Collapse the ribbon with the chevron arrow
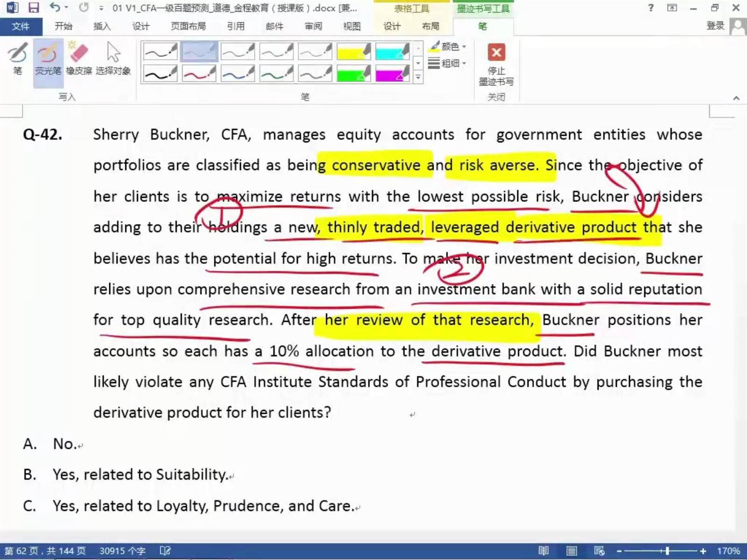 click(736, 98)
